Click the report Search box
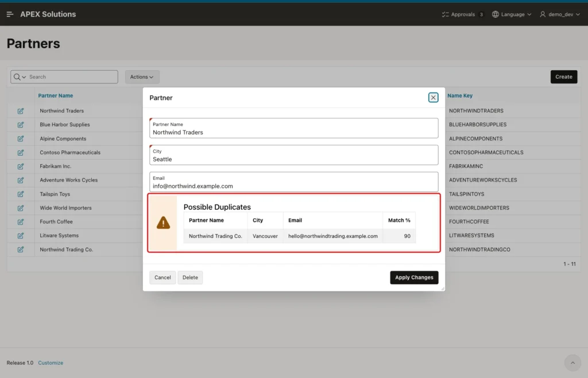Image resolution: width=588 pixels, height=378 pixels. (x=72, y=77)
